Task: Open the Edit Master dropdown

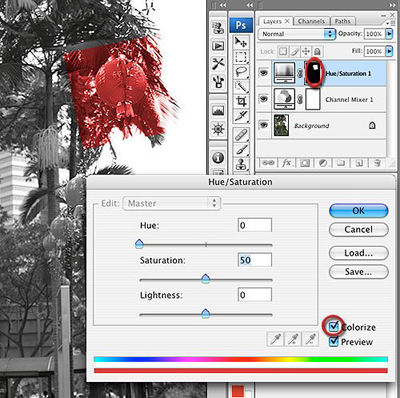Action: (172, 203)
